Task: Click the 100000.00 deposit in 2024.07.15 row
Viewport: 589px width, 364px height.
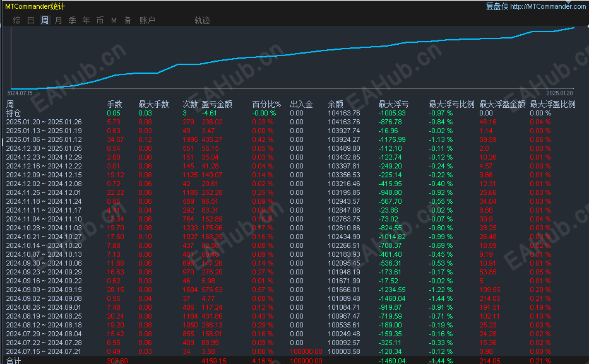Action: pyautogui.click(x=306, y=351)
